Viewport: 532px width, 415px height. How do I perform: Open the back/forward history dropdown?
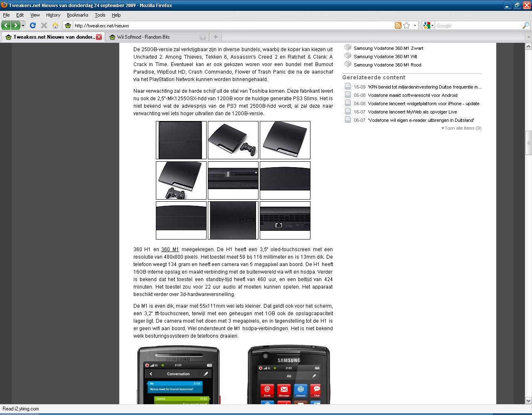pos(23,25)
